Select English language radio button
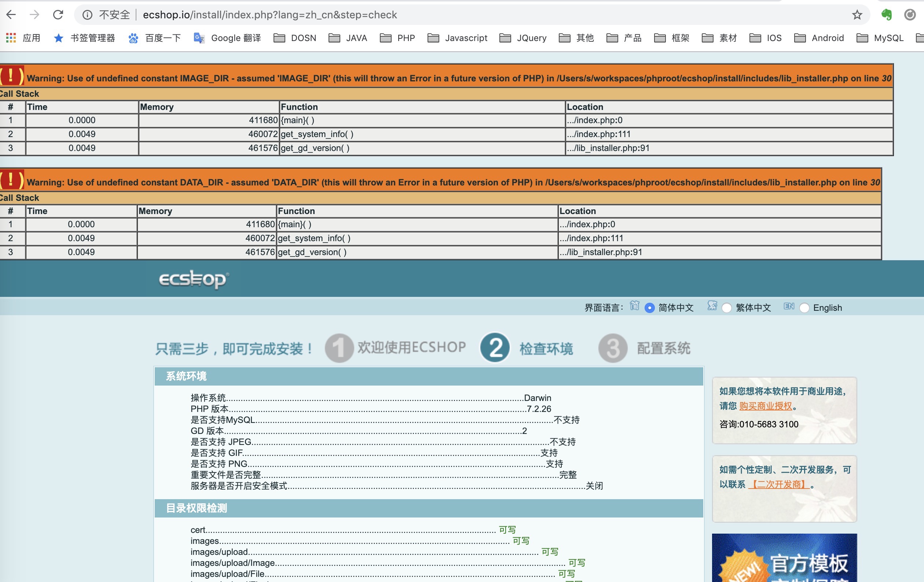 (x=804, y=308)
